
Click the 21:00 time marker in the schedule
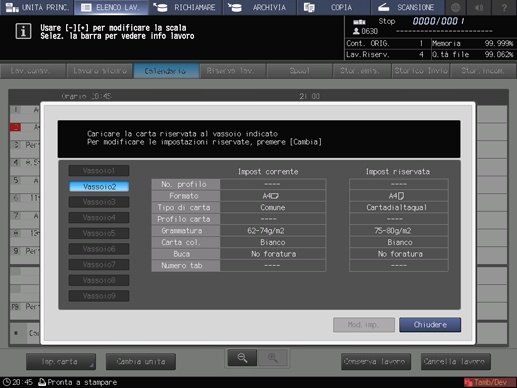point(309,96)
